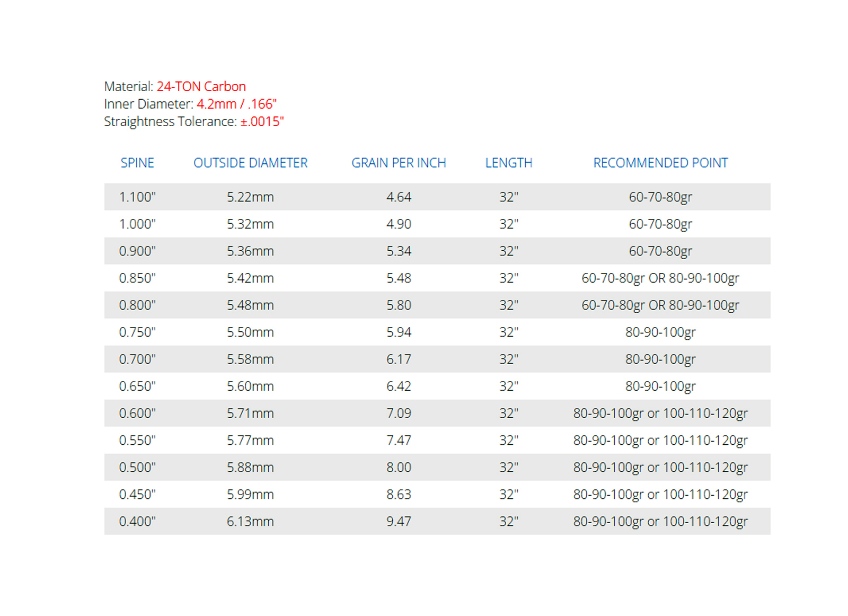Select the LENGTH column header

coord(508,163)
